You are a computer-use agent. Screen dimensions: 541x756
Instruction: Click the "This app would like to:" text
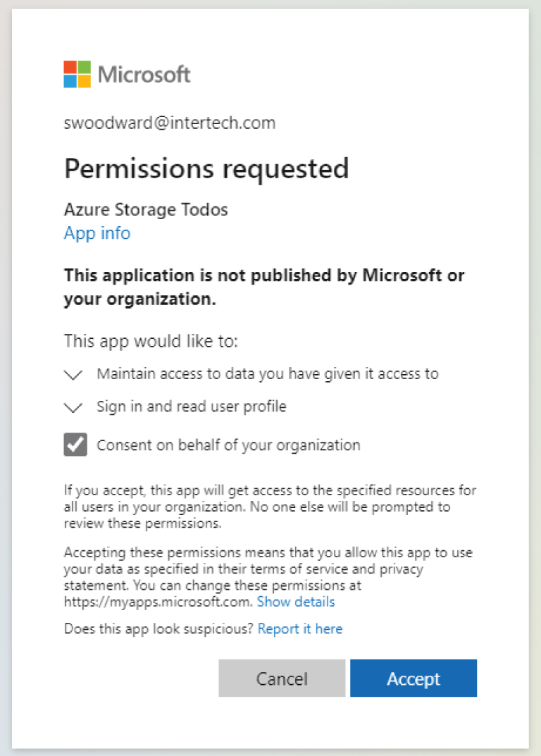[151, 342]
